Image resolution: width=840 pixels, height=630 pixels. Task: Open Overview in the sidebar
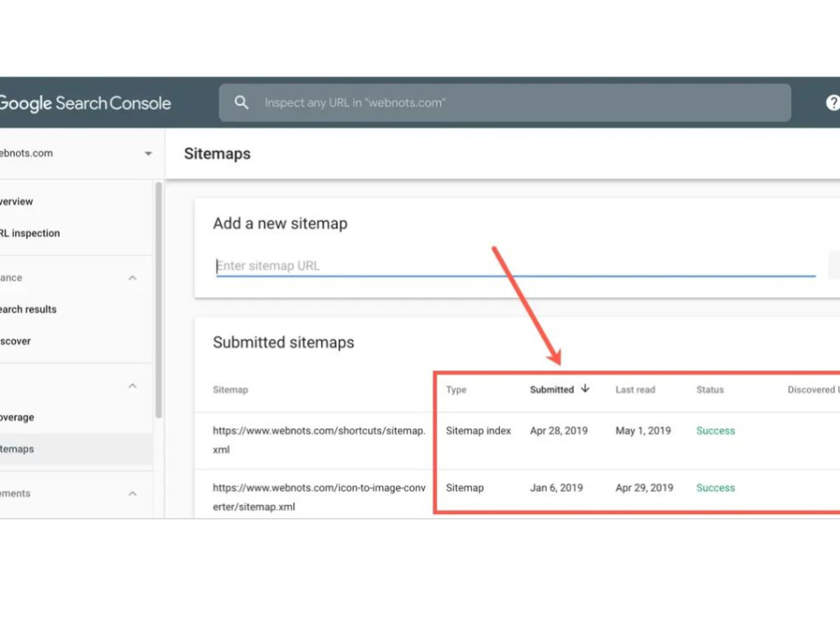(16, 202)
